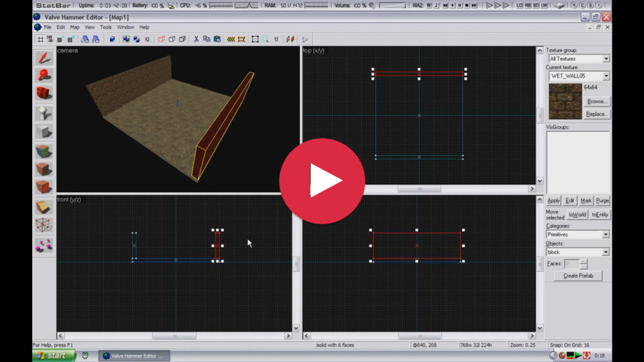This screenshot has width=644, height=362.
Task: Click the Edit Cordon Bounds icon
Action: (x=241, y=39)
